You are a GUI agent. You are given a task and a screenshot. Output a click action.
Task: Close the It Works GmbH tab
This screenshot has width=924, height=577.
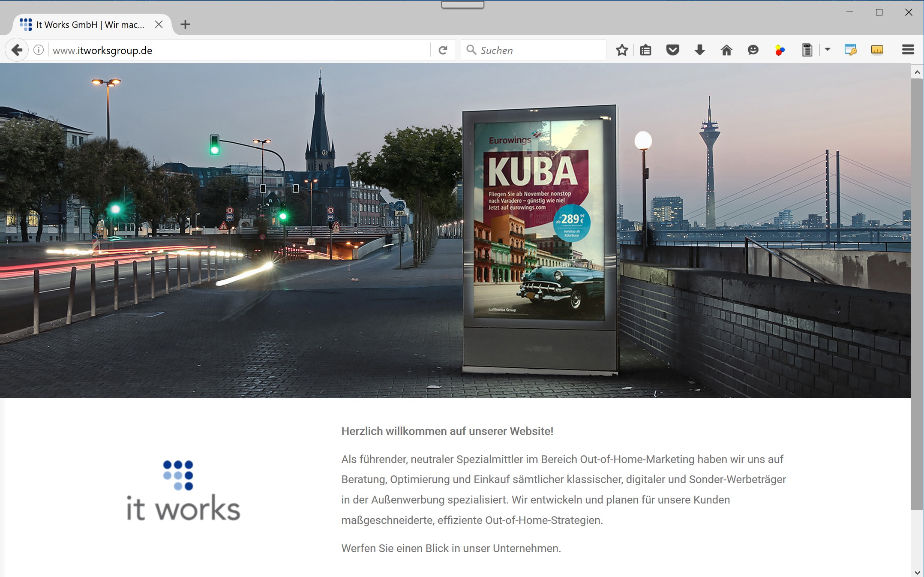point(159,24)
